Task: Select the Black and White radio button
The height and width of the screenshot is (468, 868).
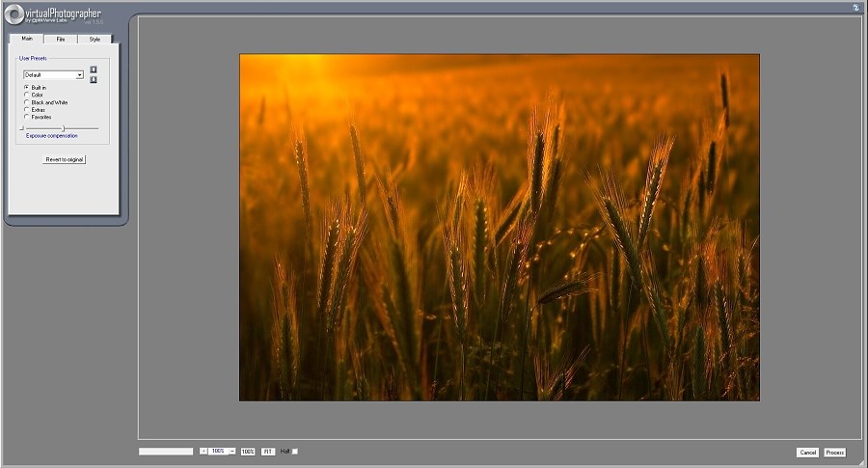Action: [27, 102]
